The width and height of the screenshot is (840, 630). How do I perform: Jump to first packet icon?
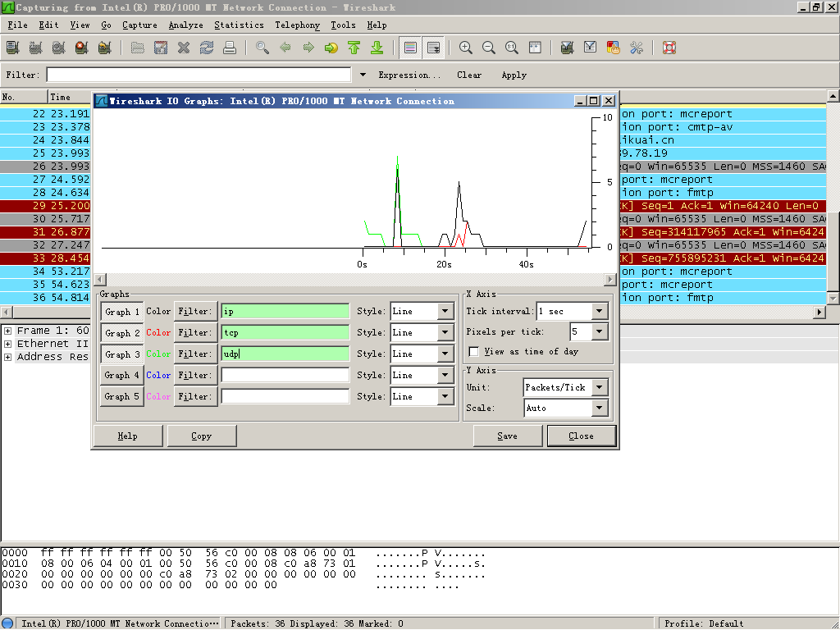354,48
